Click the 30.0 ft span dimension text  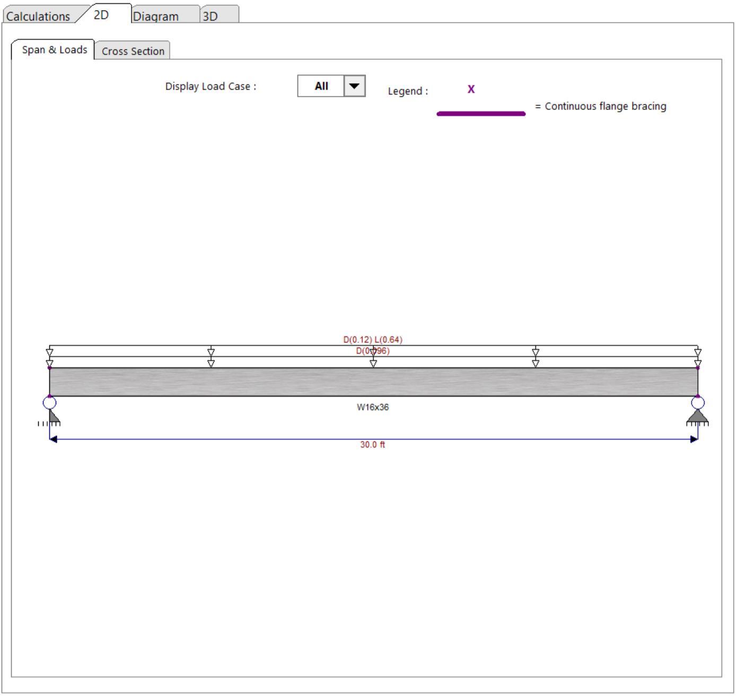372,444
